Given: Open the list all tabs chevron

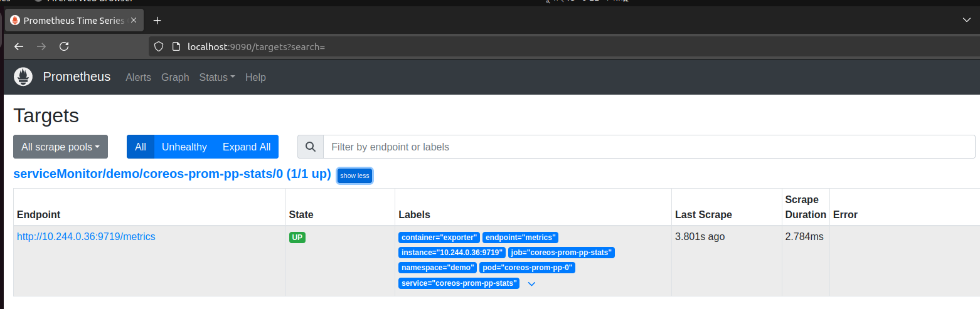Looking at the screenshot, I should pyautogui.click(x=966, y=21).
